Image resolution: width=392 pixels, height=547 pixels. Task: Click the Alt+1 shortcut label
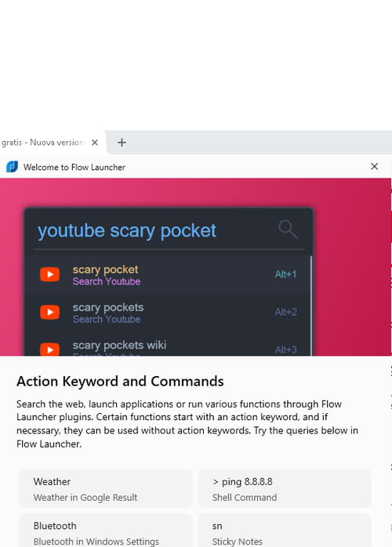(x=285, y=274)
